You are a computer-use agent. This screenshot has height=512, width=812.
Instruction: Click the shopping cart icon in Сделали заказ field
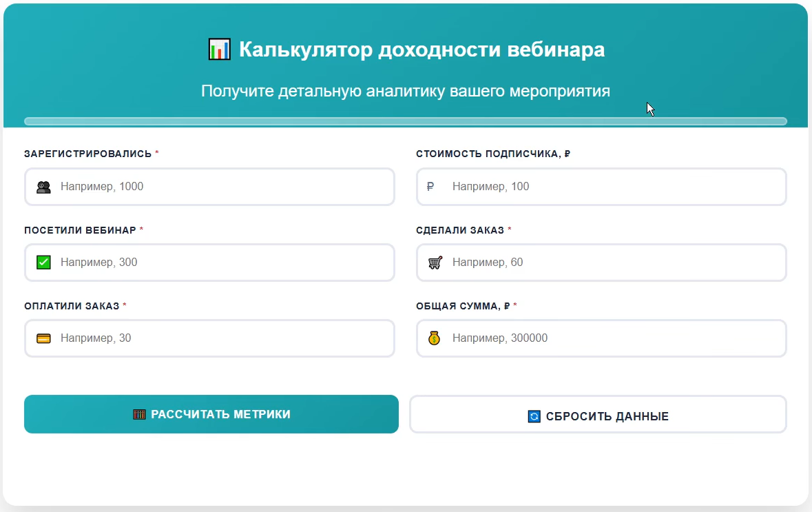[435, 263]
